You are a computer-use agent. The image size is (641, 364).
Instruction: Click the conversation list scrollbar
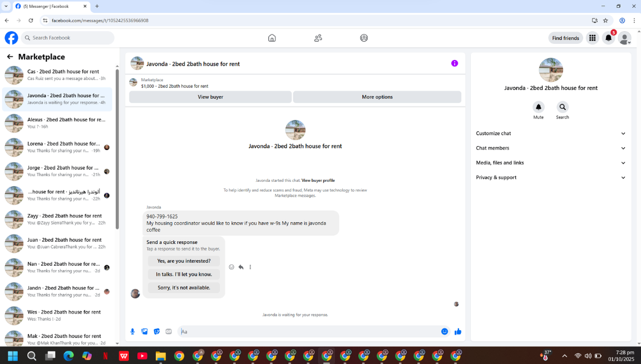[x=117, y=149]
